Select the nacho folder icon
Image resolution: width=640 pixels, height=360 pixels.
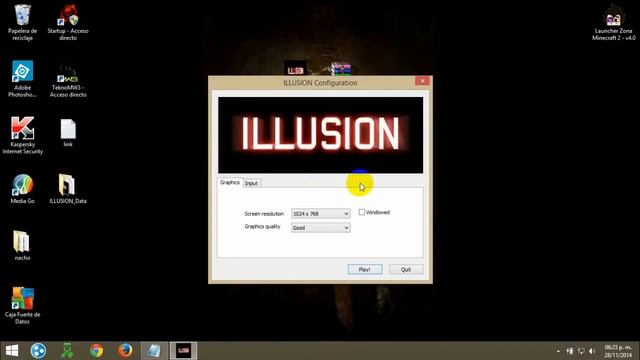[x=22, y=245]
